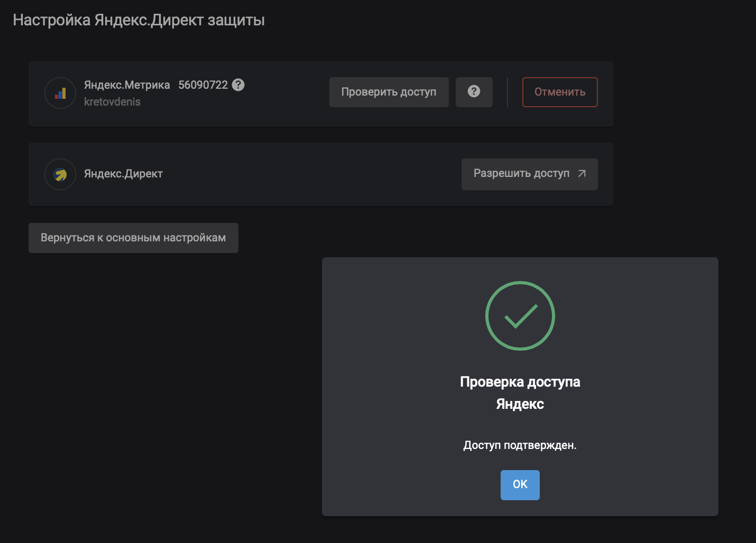Click the Проверка доступа dialog title
Screen dimensions: 756x543
tap(520, 382)
